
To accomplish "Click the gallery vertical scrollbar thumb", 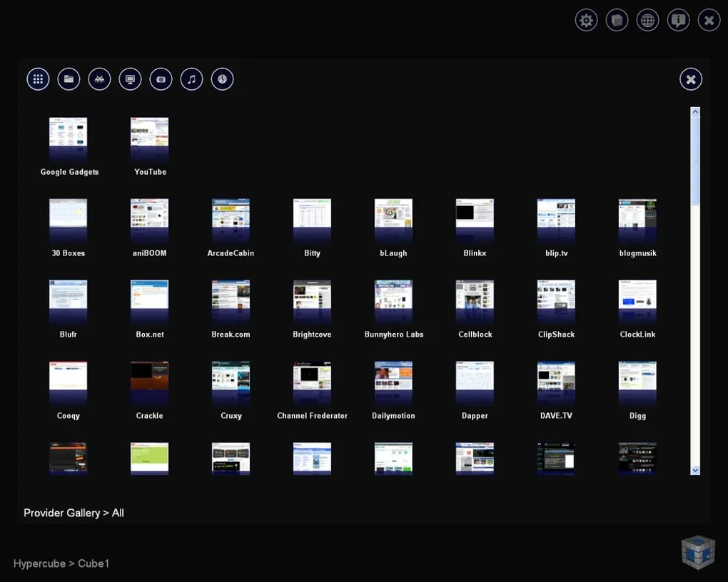I will point(695,160).
